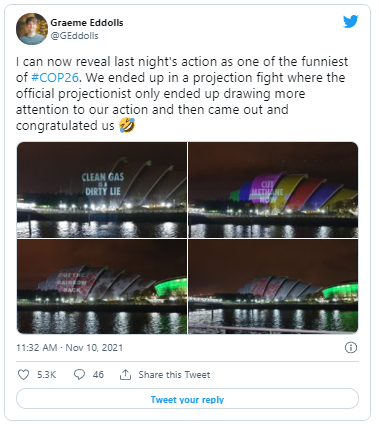Open the bottom-right night river photo
Image resolution: width=379 pixels, height=427 pixels.
coord(273,286)
